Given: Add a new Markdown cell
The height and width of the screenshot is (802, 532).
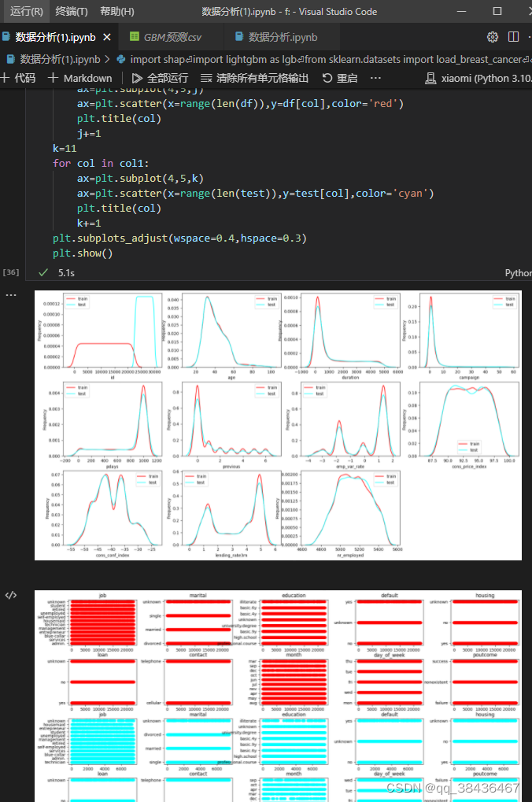Looking at the screenshot, I should (x=79, y=78).
